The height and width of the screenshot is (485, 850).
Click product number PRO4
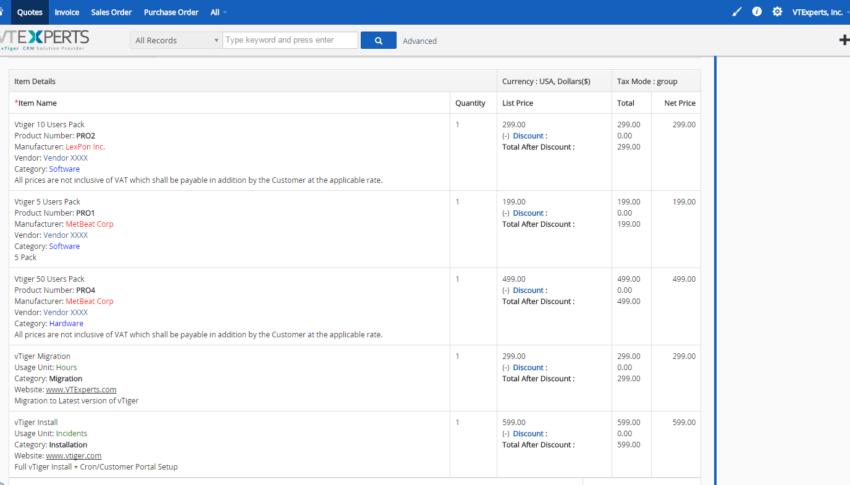pyautogui.click(x=86, y=290)
